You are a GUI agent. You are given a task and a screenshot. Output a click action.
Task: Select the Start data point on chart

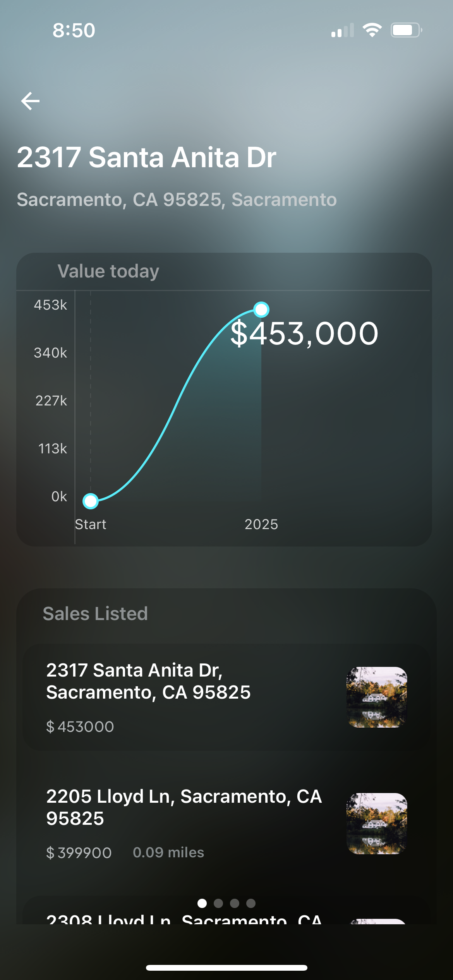(x=91, y=501)
